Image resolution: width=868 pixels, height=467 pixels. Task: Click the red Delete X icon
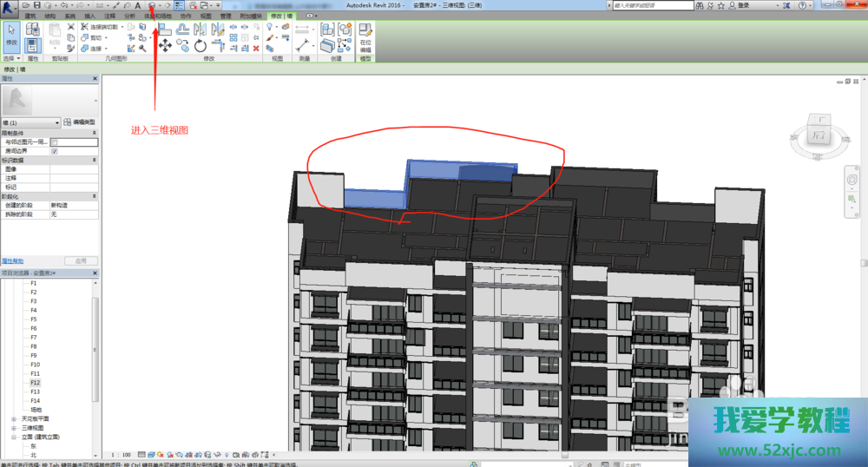click(x=256, y=49)
